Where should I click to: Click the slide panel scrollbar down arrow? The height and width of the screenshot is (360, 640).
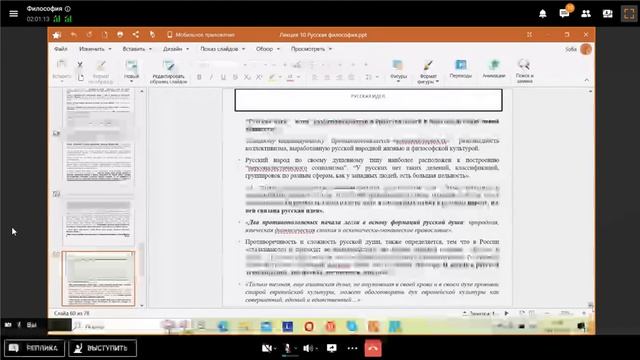click(x=142, y=305)
